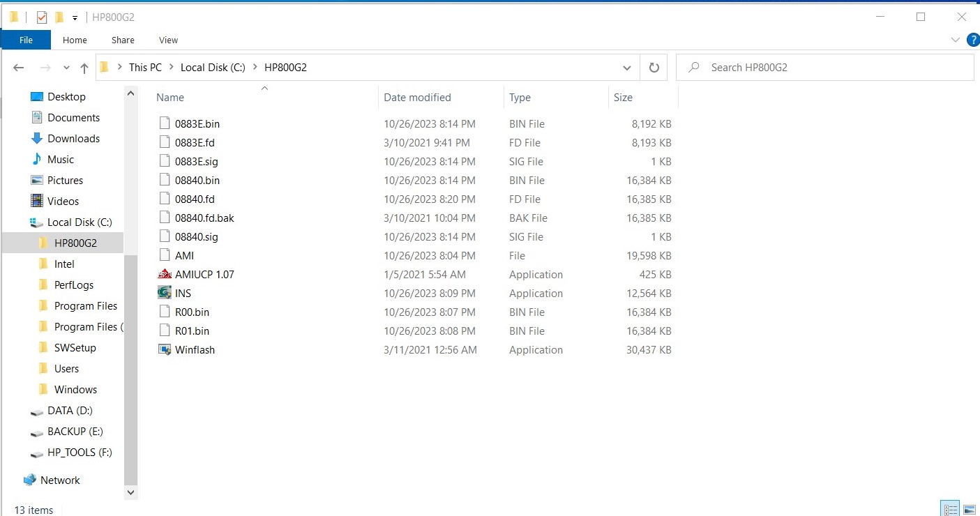This screenshot has width=980, height=516.
Task: Click the HP_TOOLS (F:) drive icon
Action: click(x=37, y=453)
